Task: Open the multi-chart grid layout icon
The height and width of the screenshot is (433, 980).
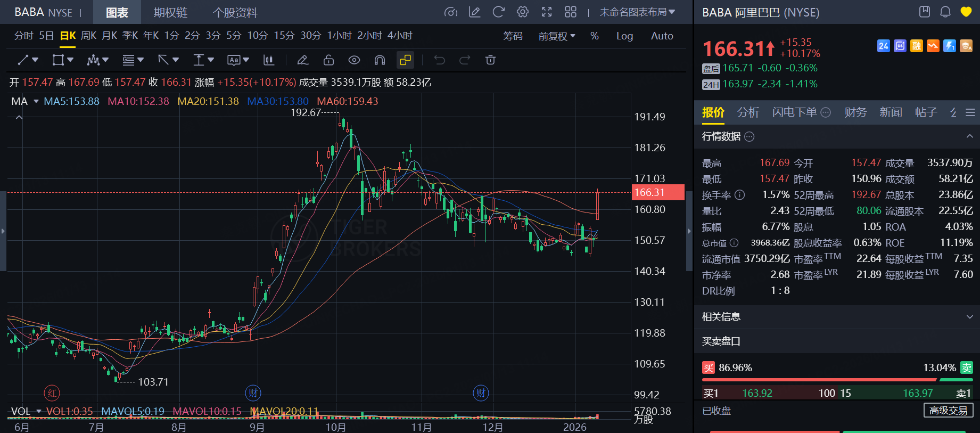Action: click(x=571, y=12)
